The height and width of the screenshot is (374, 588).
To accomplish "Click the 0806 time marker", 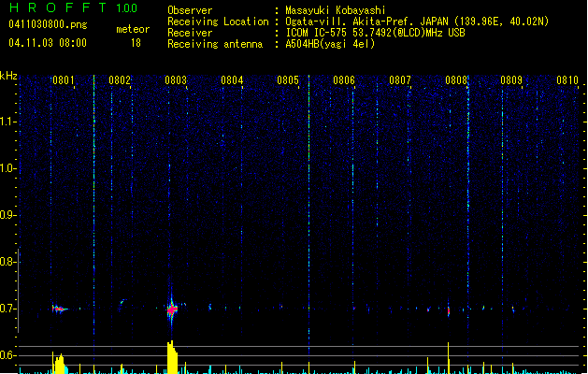I will (x=344, y=80).
